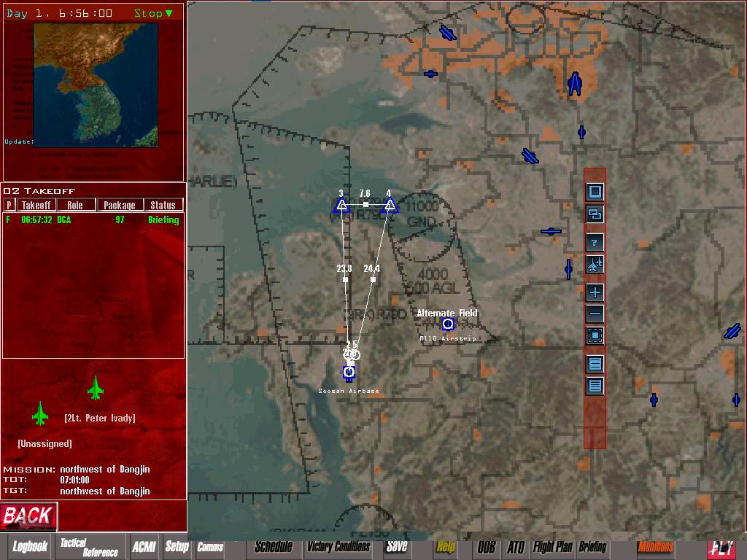Click the Korea overview minimap
Viewport: 747px width, 560px height.
pos(93,85)
